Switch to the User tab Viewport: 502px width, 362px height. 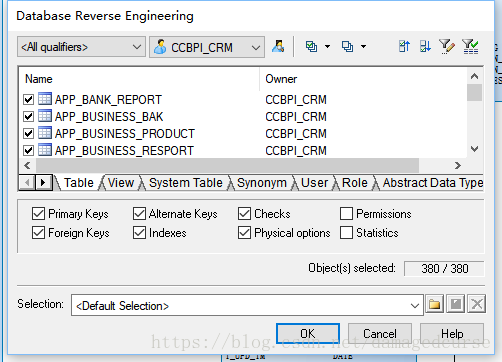click(314, 183)
